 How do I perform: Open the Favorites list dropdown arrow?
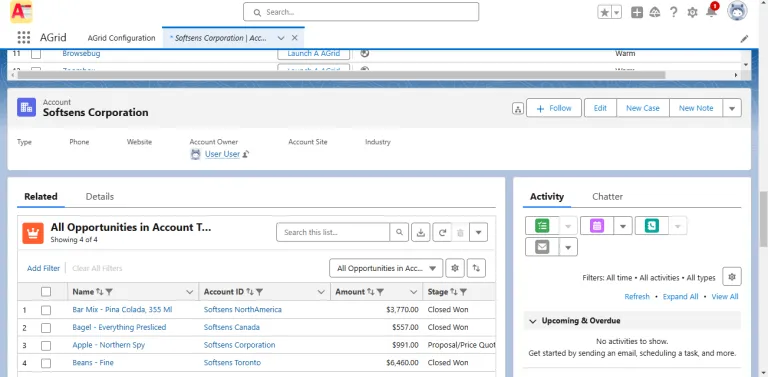(x=617, y=13)
